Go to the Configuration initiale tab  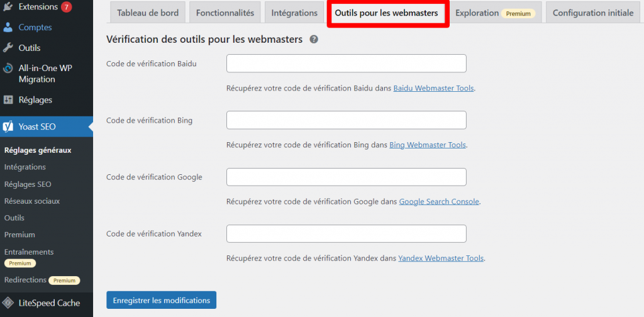(x=592, y=13)
